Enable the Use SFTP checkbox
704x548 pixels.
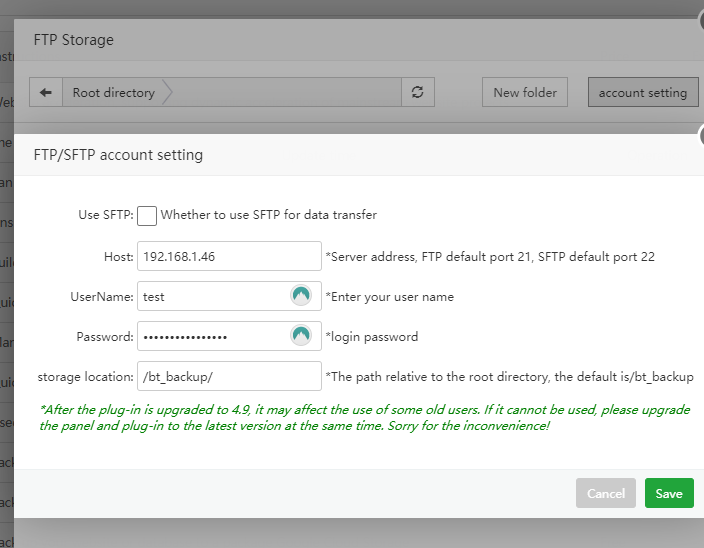(x=147, y=215)
